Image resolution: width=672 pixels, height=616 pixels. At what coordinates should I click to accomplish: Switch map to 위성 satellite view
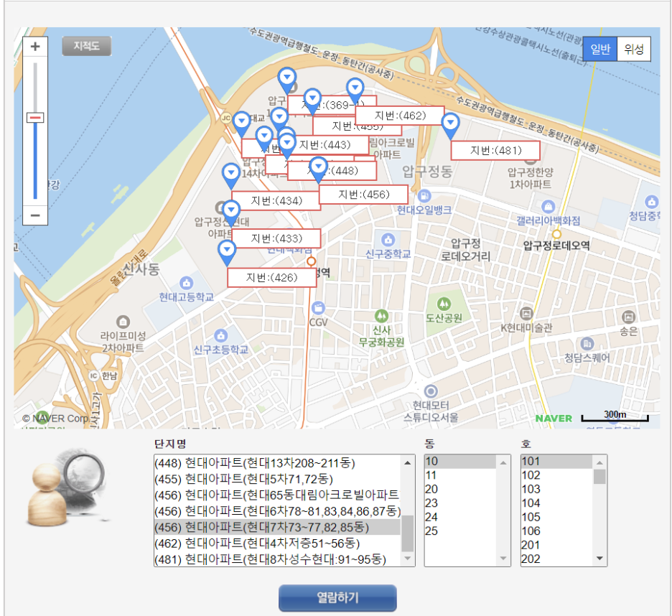pyautogui.click(x=634, y=49)
